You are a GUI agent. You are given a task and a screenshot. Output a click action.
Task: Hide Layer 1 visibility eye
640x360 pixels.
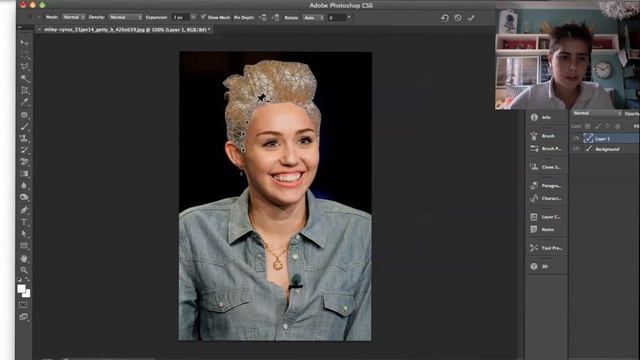(x=576, y=138)
